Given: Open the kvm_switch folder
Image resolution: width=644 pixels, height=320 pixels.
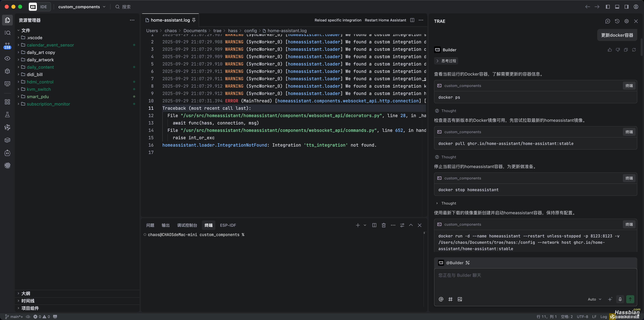Looking at the screenshot, I should (x=39, y=89).
